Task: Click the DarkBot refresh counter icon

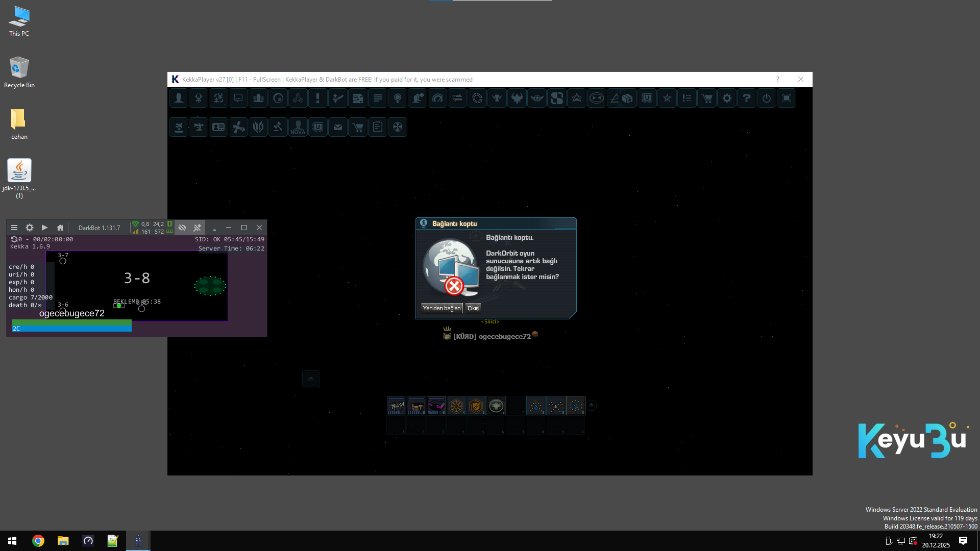Action: pos(14,239)
